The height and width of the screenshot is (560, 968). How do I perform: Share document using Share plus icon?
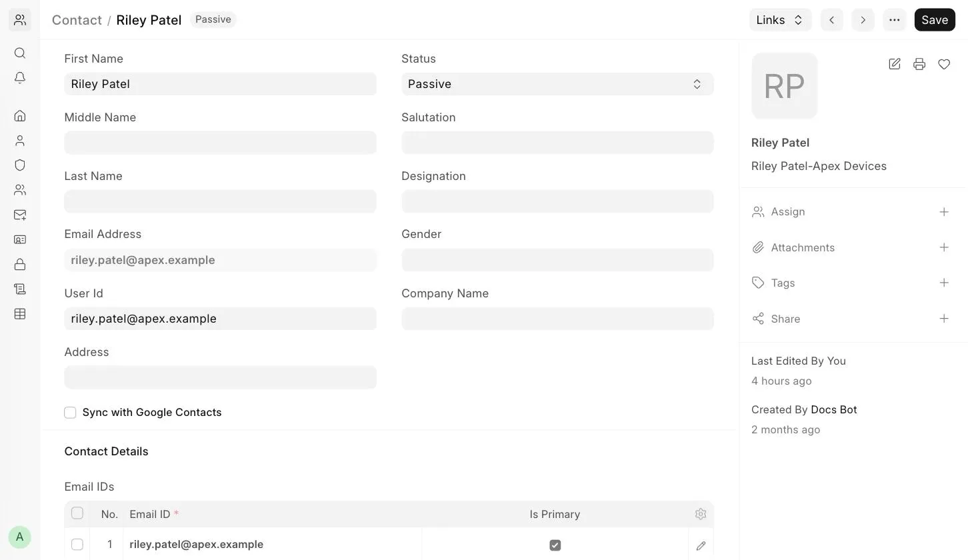click(x=944, y=319)
